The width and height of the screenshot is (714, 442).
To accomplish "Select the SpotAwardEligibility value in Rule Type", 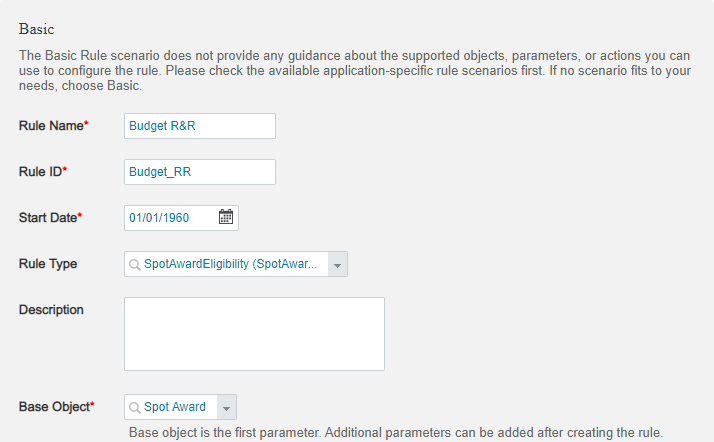I will tap(230, 264).
